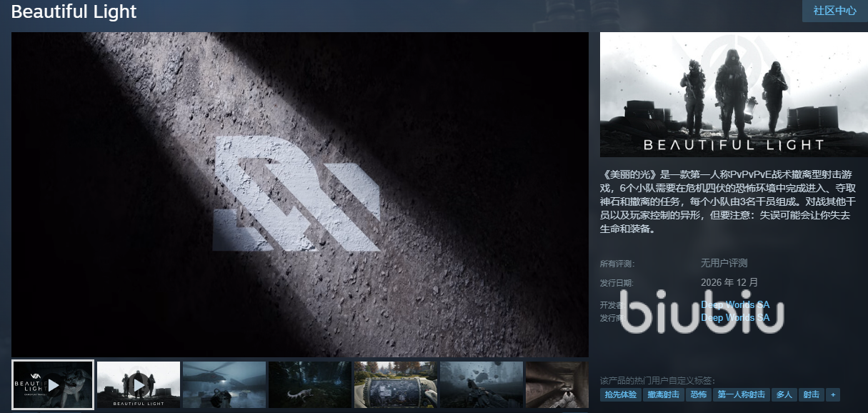Open the 社区中心 community hub

(834, 11)
